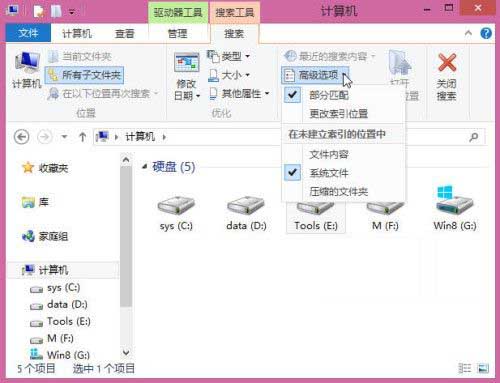
Task: Toggle 文件内容 search option
Action: 343,154
